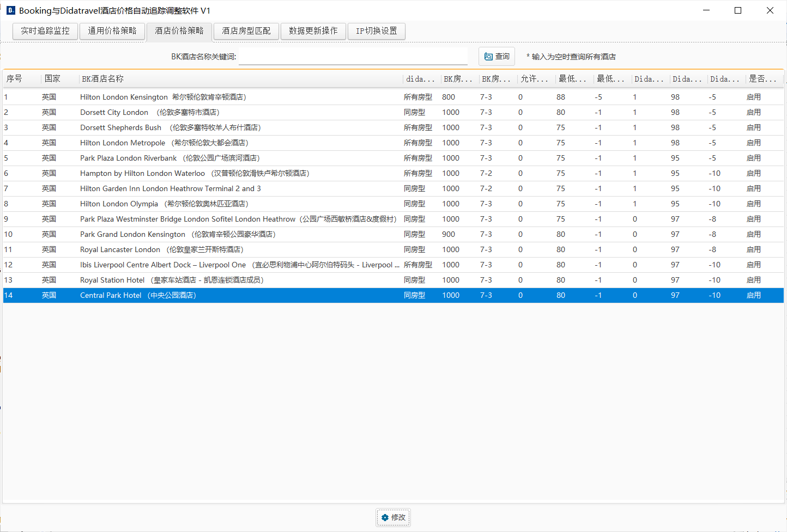Click 所有房型 in Dorsett Shepherds Bush row
Image resolution: width=787 pixels, height=532 pixels.
coord(418,127)
